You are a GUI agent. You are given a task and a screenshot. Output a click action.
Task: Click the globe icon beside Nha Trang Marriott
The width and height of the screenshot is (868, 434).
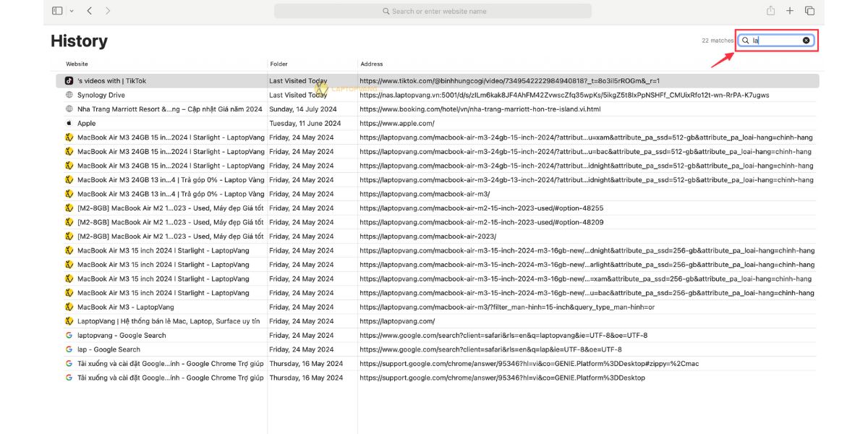point(69,109)
